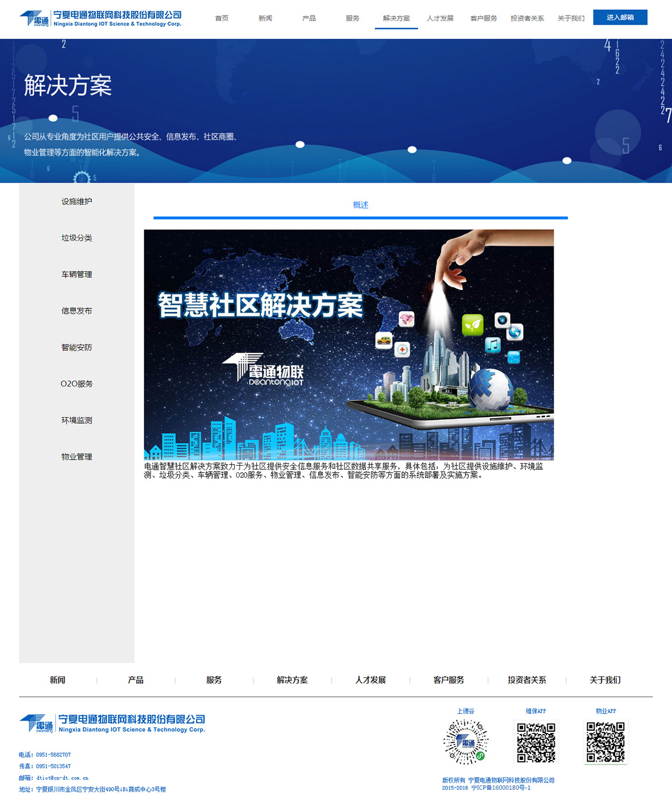Viewport: 672px width, 807px height.
Task: Click the 宁ICP备16000180号-1 registration link
Action: (501, 788)
